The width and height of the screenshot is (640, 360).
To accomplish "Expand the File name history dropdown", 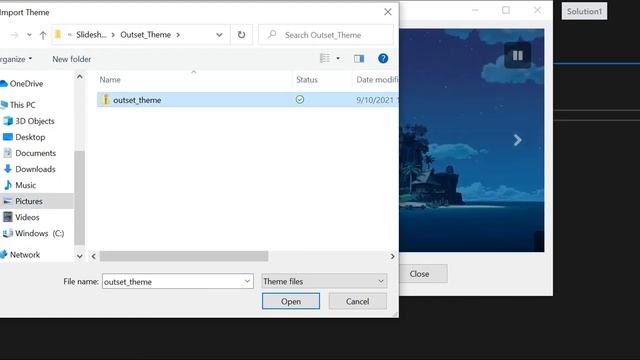I will point(247,281).
